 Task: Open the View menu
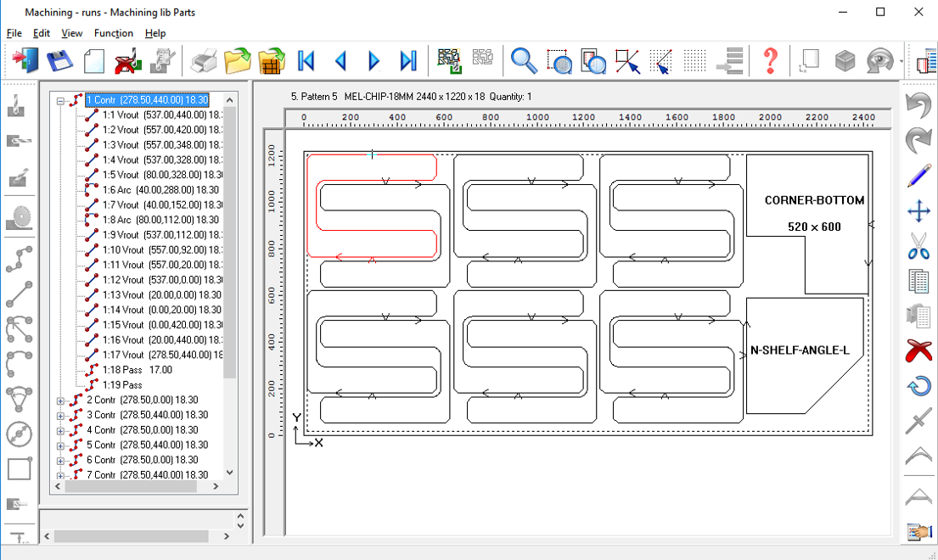(x=72, y=33)
